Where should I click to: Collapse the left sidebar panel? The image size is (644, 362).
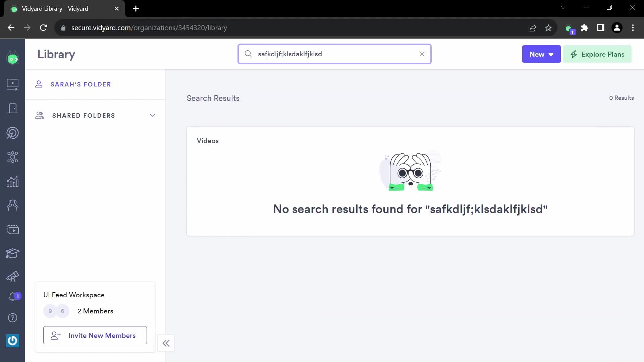click(166, 343)
